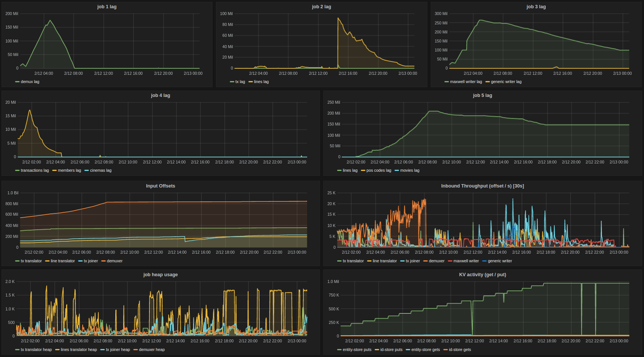Screen dimensions: 644x357
Task: Click the demux lag peak in job 1 graph
Action: pos(50,20)
